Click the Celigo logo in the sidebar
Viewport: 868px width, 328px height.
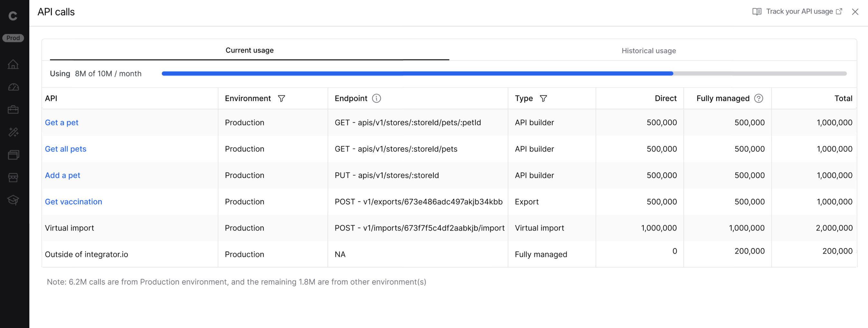coord(13,15)
